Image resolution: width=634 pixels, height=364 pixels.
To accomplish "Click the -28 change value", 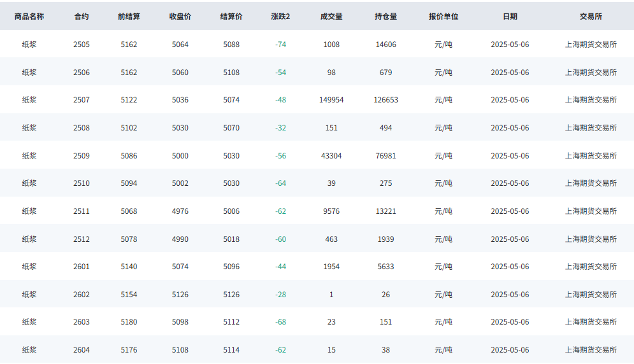I will [x=280, y=295].
